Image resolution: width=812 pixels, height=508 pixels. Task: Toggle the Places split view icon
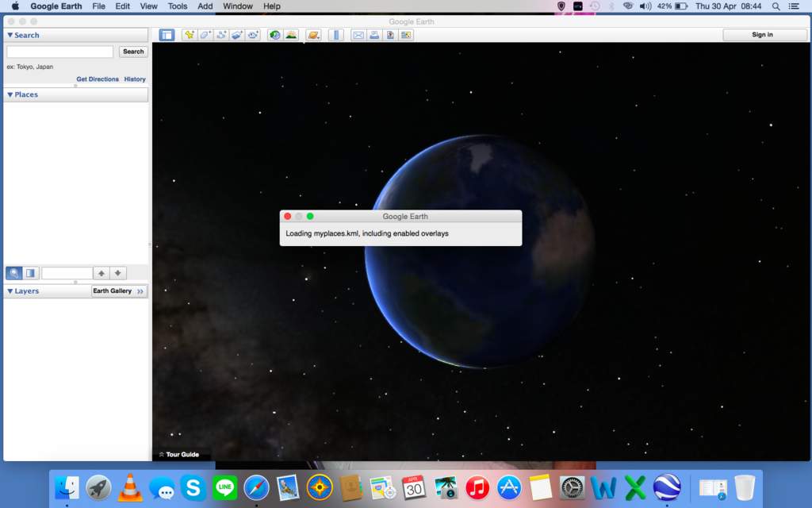(x=31, y=273)
